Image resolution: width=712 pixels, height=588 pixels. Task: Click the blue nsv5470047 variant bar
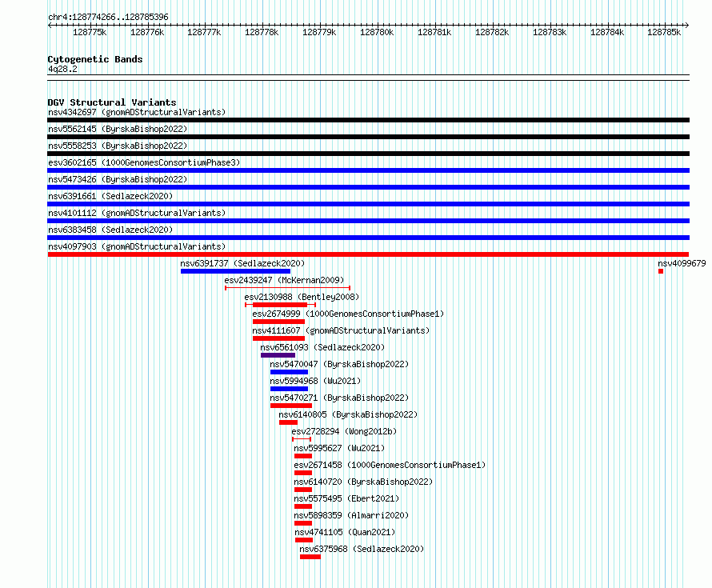click(290, 372)
